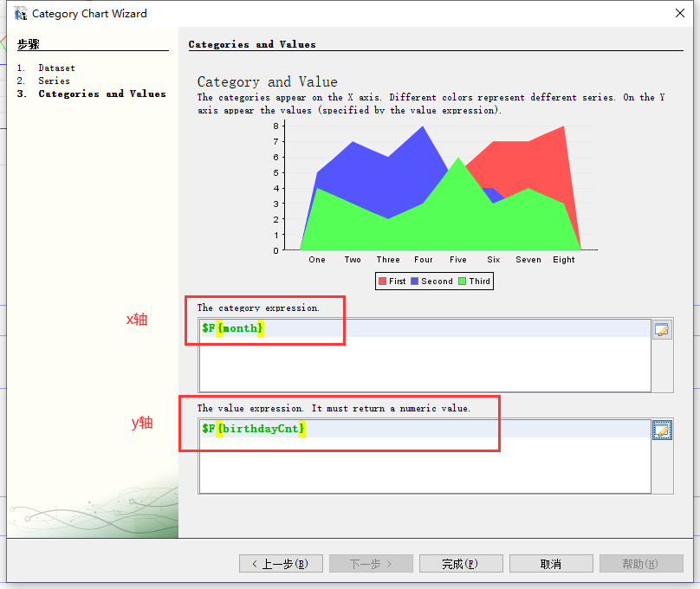The height and width of the screenshot is (589, 700).
Task: Click the 完成(F) finish button
Action: click(461, 564)
